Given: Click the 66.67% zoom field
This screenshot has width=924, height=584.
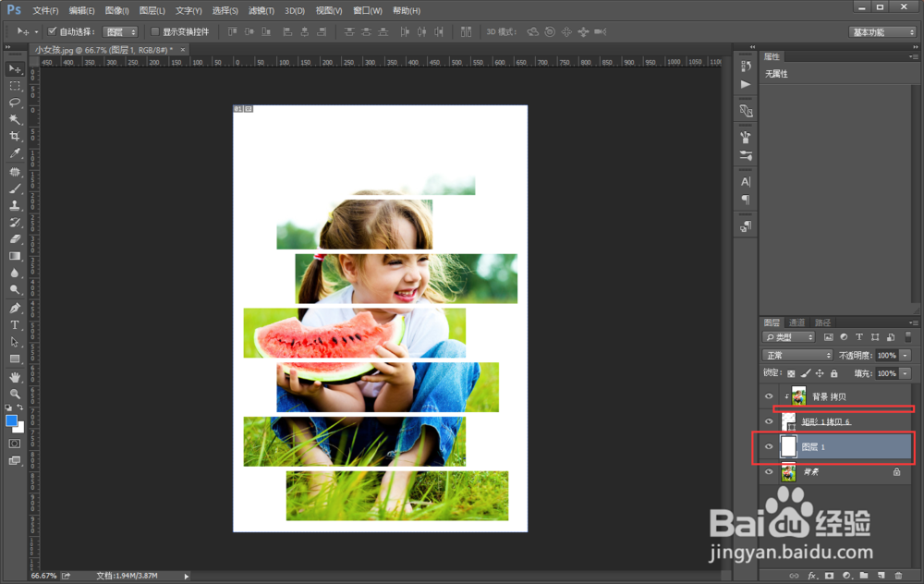Looking at the screenshot, I should (x=43, y=576).
